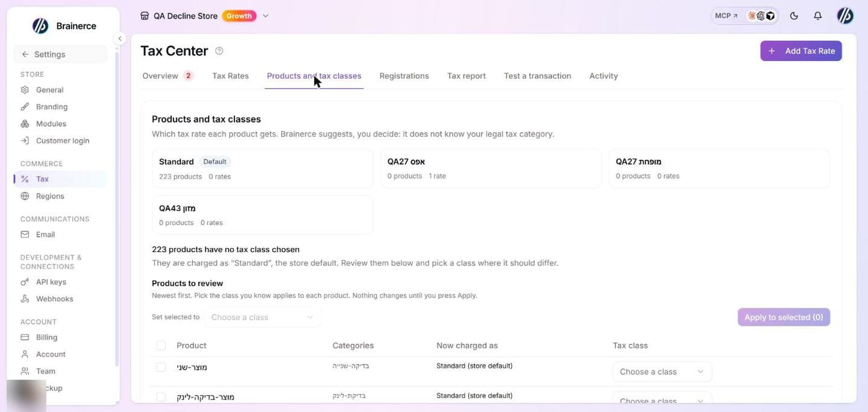This screenshot has height=412, width=868.
Task: Select the QA43 מזון tax class card
Action: pos(262,215)
